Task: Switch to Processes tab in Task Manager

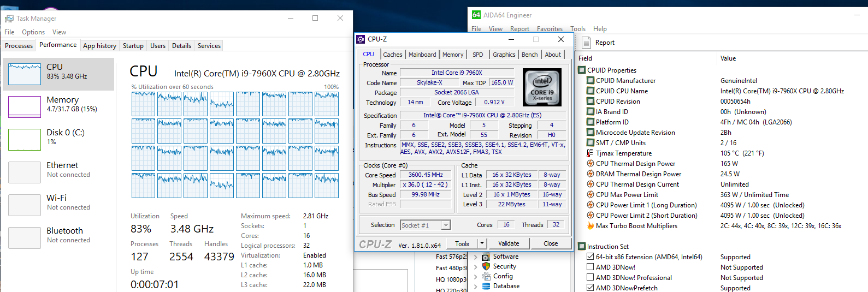Action: point(19,46)
